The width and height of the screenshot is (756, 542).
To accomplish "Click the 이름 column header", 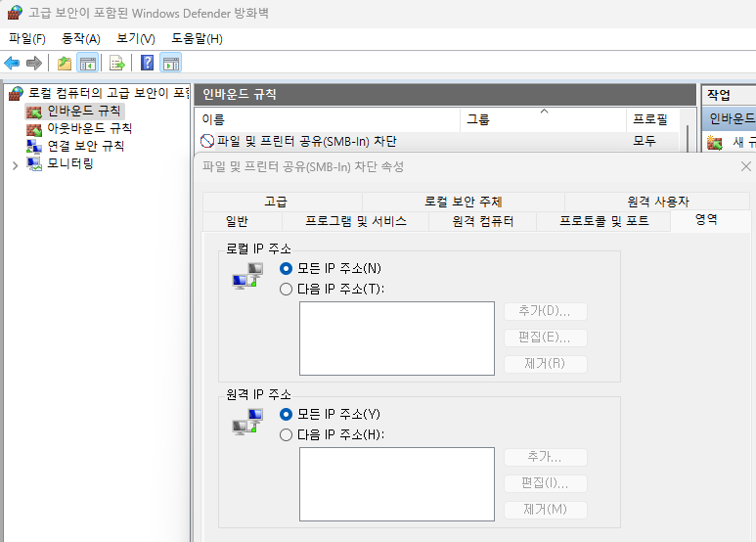I will (x=328, y=119).
